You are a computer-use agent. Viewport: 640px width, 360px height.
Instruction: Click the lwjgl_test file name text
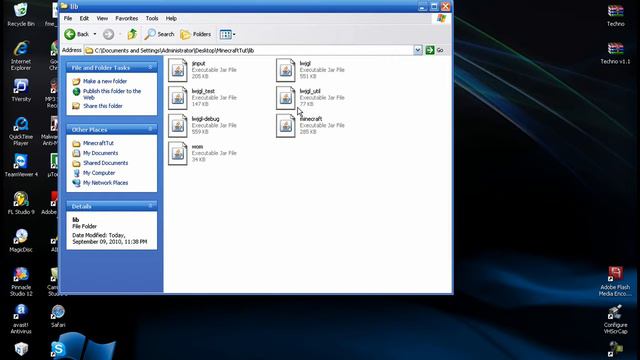(203, 91)
